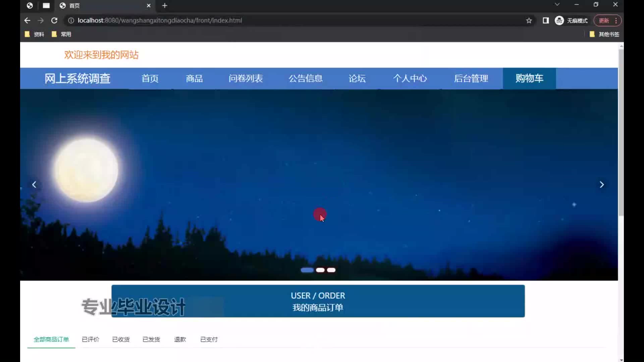Open 问卷列表 in the navigation bar

pos(246,78)
